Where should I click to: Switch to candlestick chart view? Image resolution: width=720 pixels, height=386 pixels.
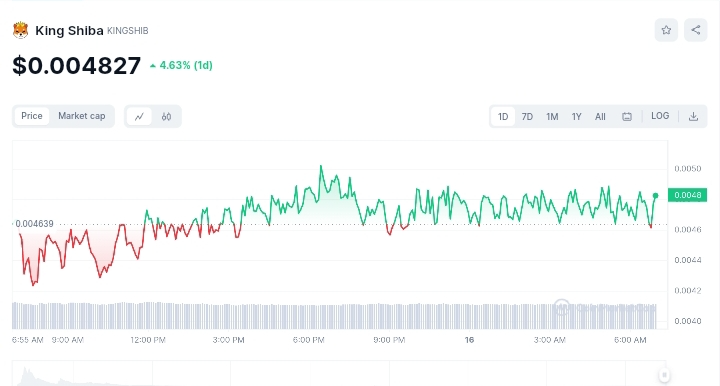[166, 117]
